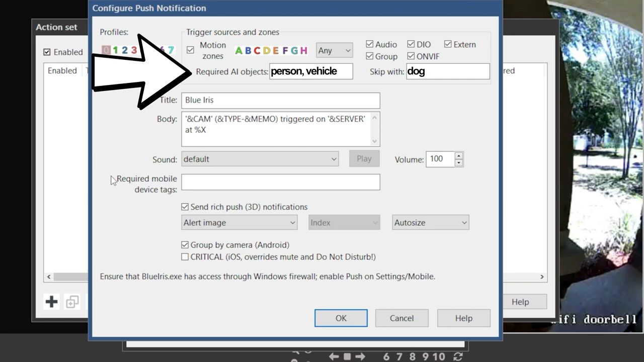Toggle the Motion zones checkbox

point(190,50)
